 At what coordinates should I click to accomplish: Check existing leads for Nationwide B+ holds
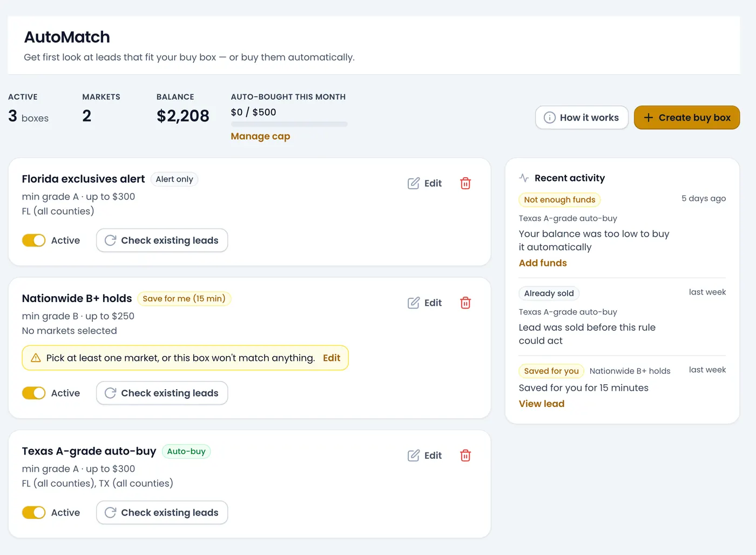[162, 393]
